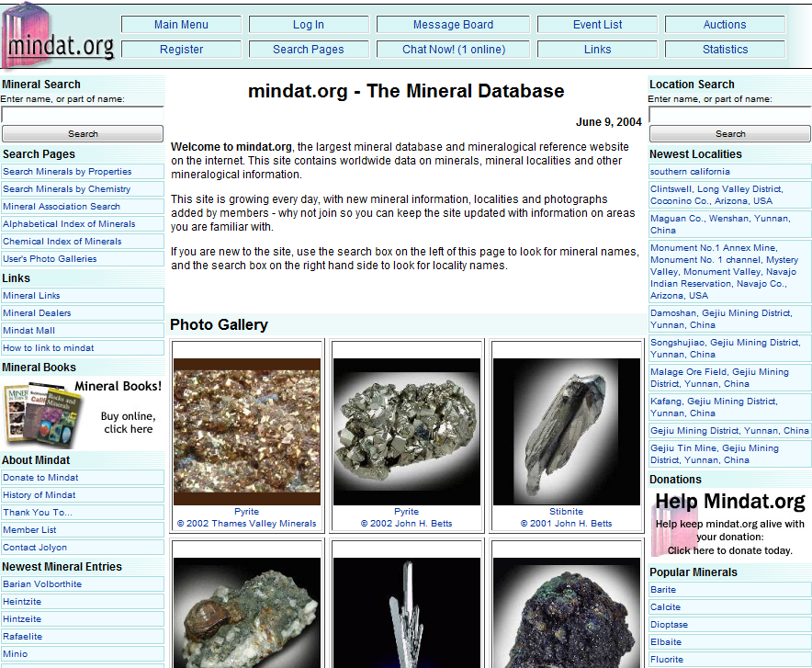
Task: Click the Help Mindat.org donation banner
Action: click(729, 524)
